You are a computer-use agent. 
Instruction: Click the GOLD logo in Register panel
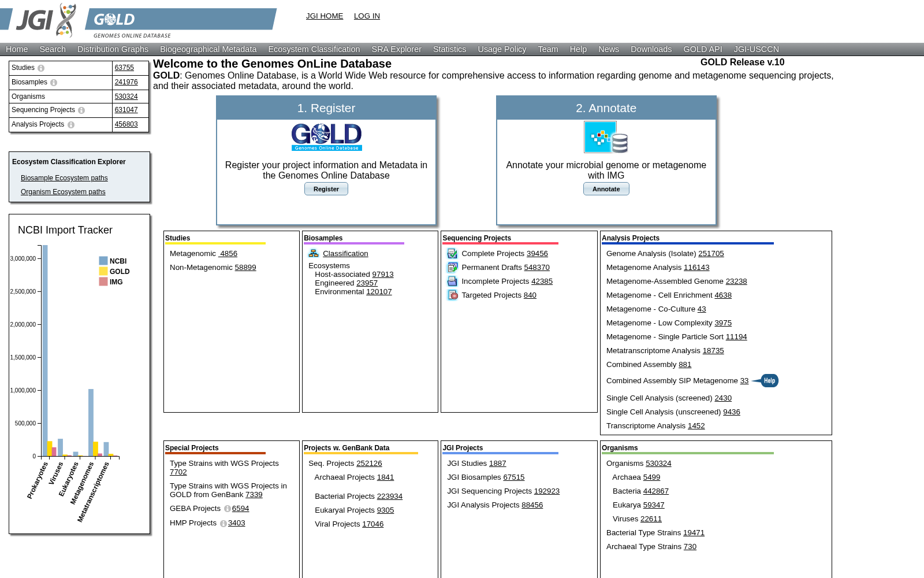click(x=326, y=137)
